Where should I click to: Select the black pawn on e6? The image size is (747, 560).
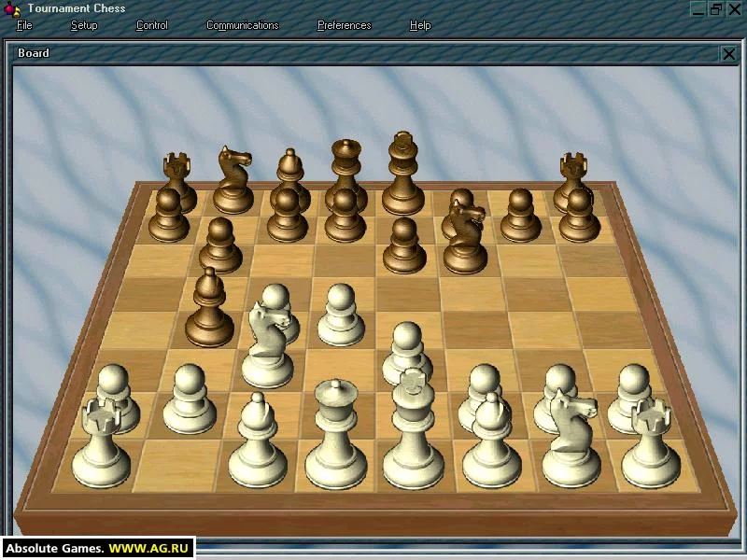(404, 245)
